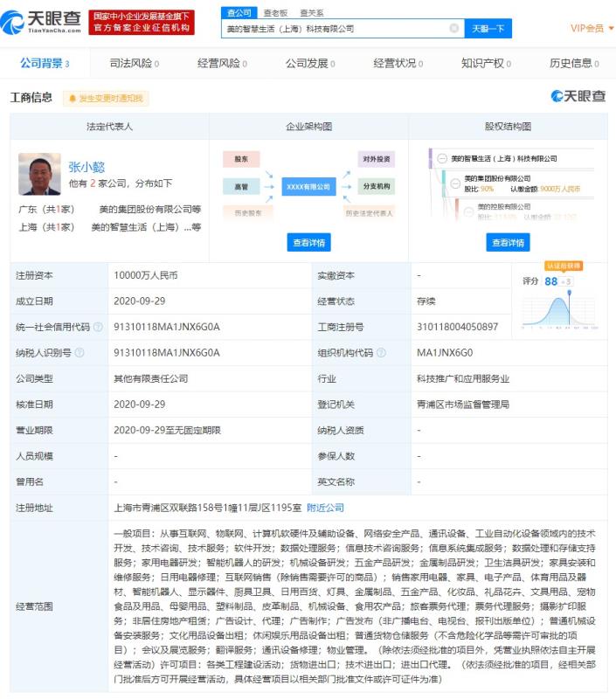Viewport: 616px width, 699px height.
Task: Click the bell icon on 发生变更时通知我
Action: tap(73, 99)
